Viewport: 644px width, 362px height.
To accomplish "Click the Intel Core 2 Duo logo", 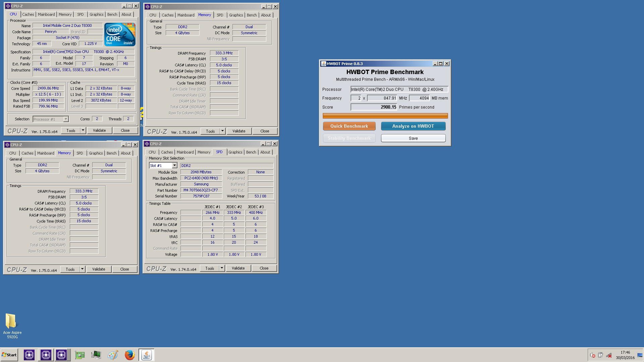I will [120, 34].
